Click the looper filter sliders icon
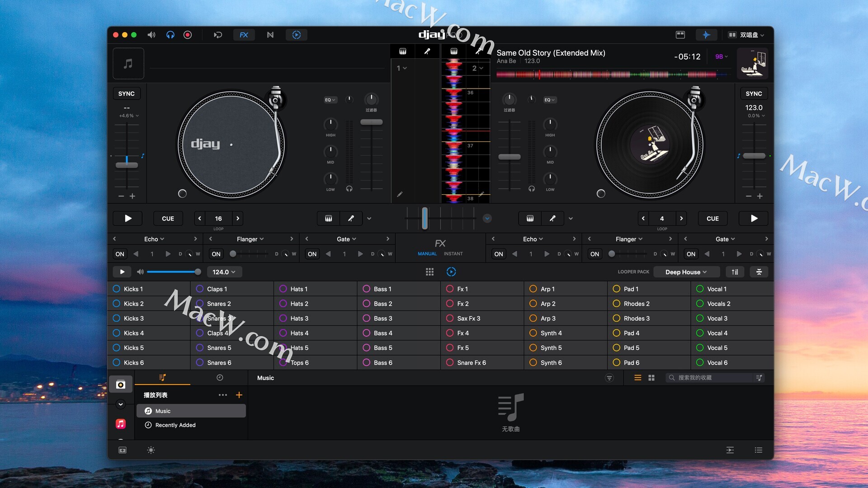 [759, 272]
